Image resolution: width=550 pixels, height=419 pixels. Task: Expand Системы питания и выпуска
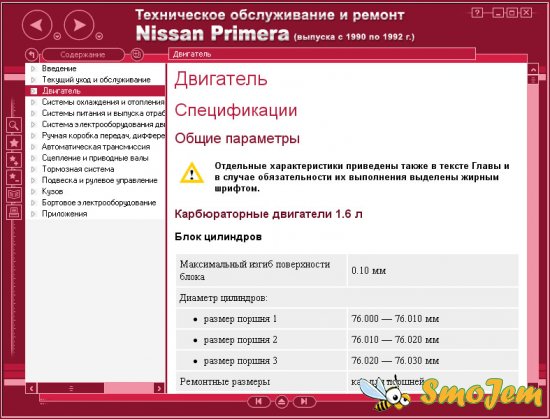33,114
